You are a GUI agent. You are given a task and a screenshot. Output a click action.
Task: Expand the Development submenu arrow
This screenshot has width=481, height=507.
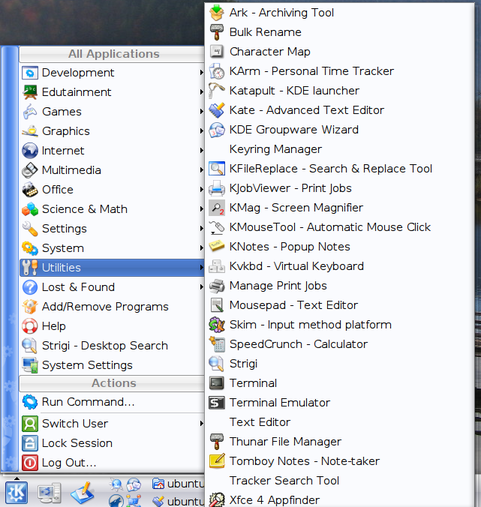[201, 72]
